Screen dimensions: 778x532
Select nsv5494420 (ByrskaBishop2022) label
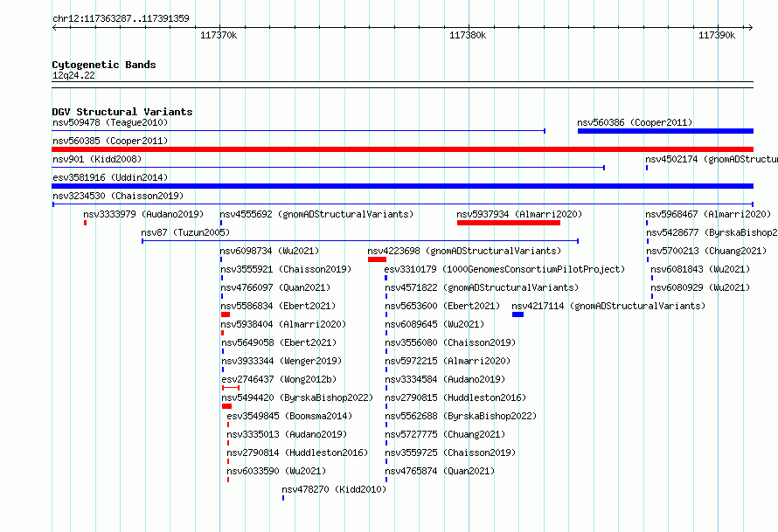297,397
